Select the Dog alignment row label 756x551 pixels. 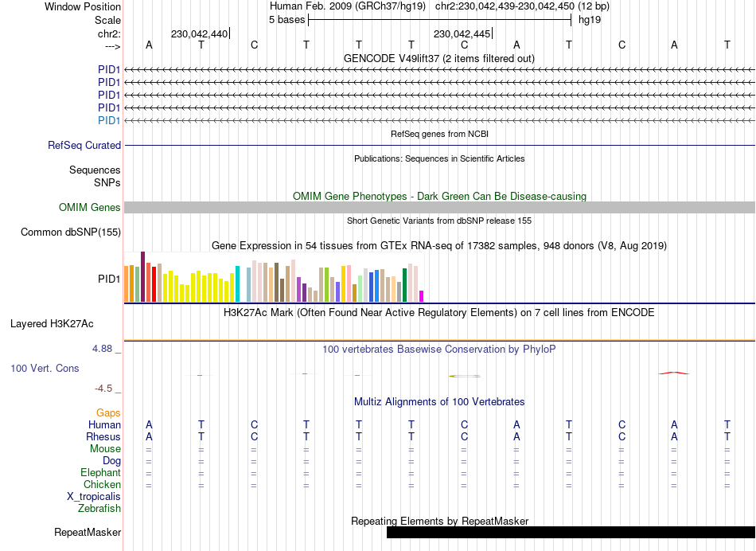pos(111,461)
